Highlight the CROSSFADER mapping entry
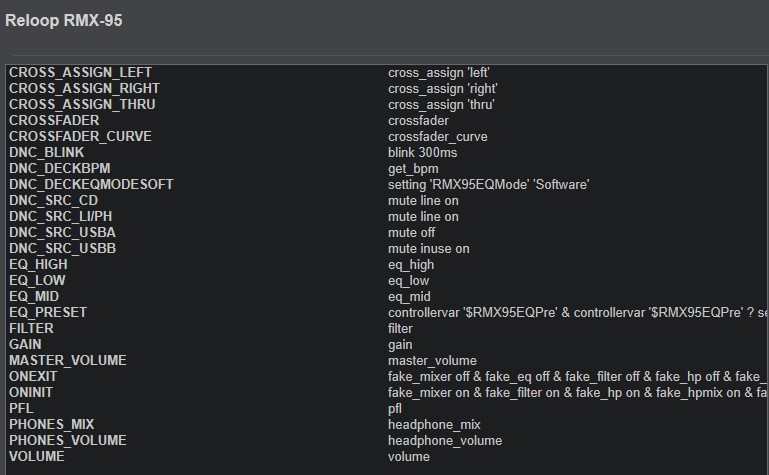This screenshot has width=769, height=475. 54,120
